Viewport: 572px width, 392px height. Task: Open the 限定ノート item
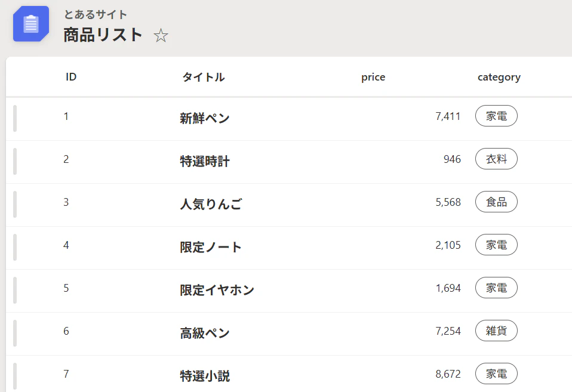coord(211,247)
